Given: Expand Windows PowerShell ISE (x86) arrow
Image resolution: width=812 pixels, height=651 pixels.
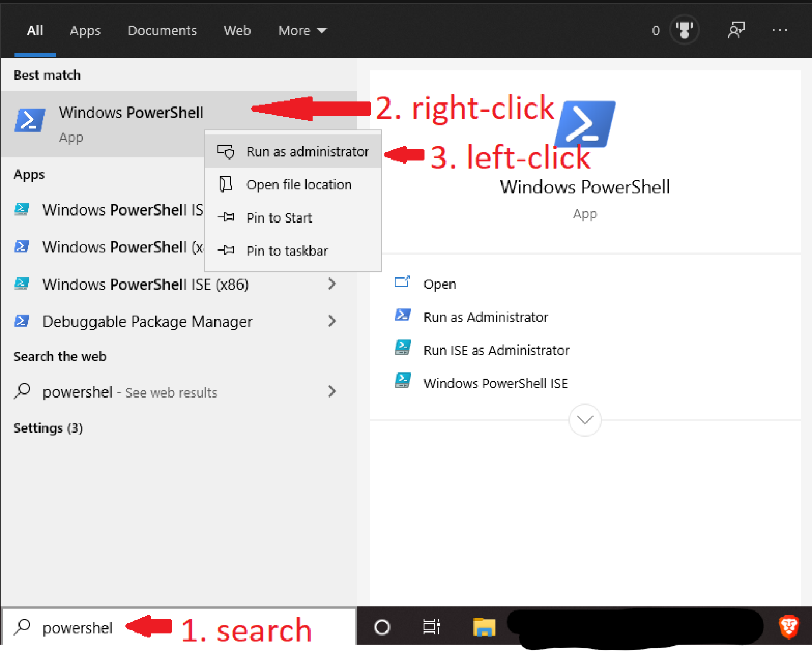Looking at the screenshot, I should [x=332, y=284].
